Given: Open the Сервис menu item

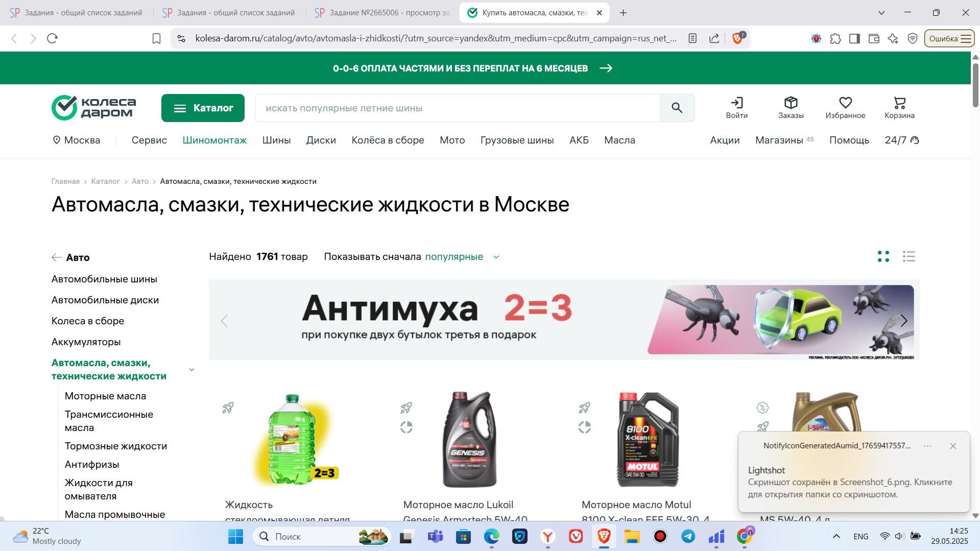Looking at the screenshot, I should [x=149, y=140].
